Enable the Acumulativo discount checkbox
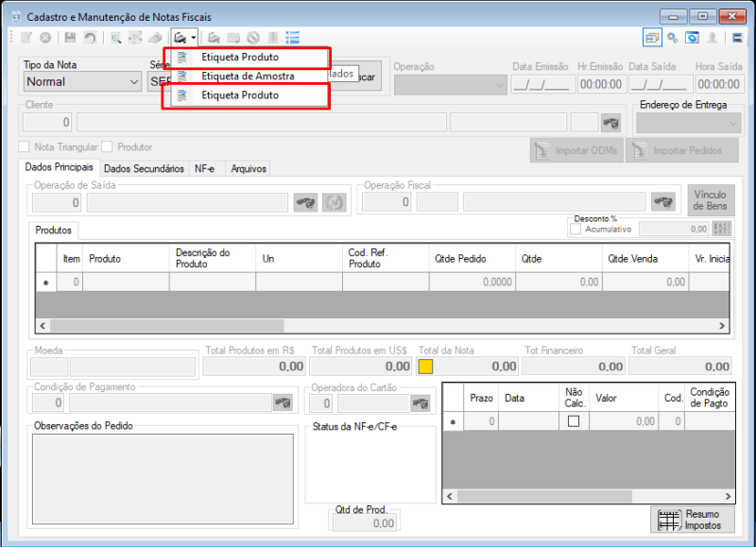Viewport: 756px width, 547px height. pos(576,229)
